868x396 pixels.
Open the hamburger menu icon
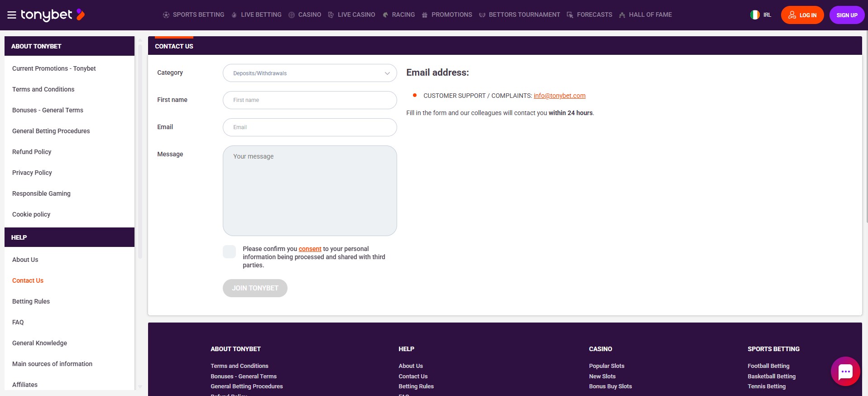12,15
